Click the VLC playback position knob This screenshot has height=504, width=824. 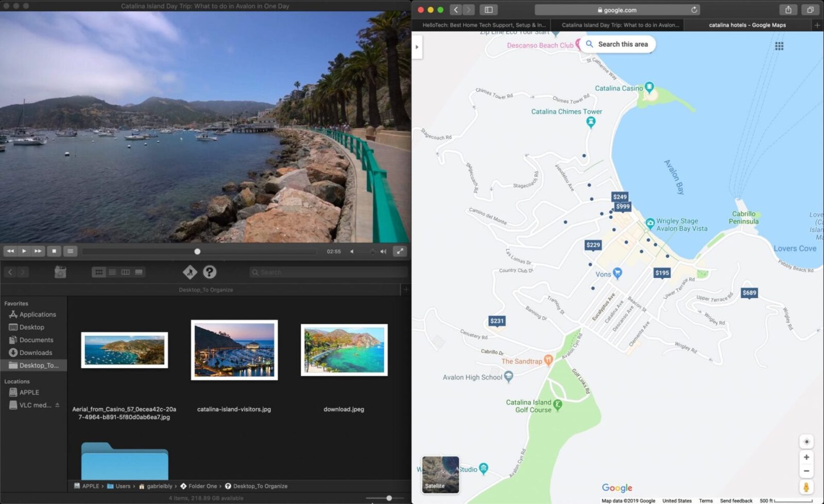click(197, 252)
